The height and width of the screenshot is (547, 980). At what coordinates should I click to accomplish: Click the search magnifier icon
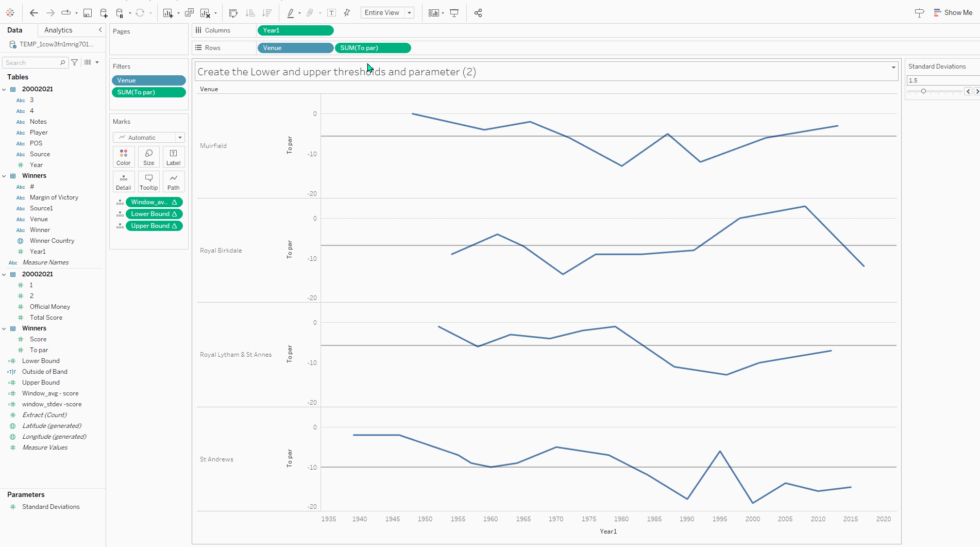coord(63,62)
